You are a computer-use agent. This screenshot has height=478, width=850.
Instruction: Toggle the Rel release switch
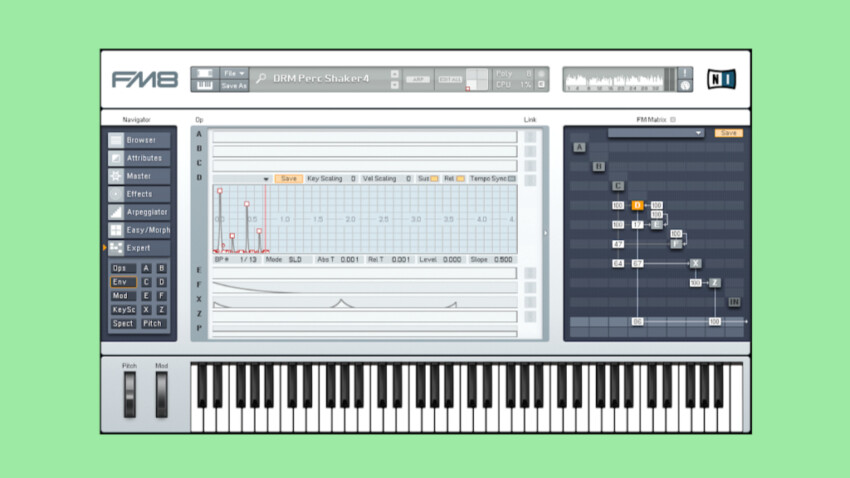click(x=460, y=178)
